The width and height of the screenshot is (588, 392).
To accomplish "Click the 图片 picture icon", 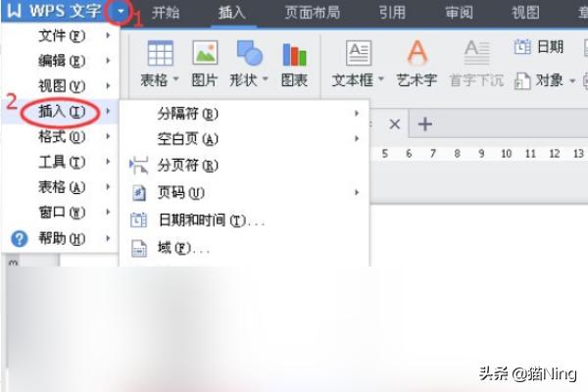I will point(205,53).
